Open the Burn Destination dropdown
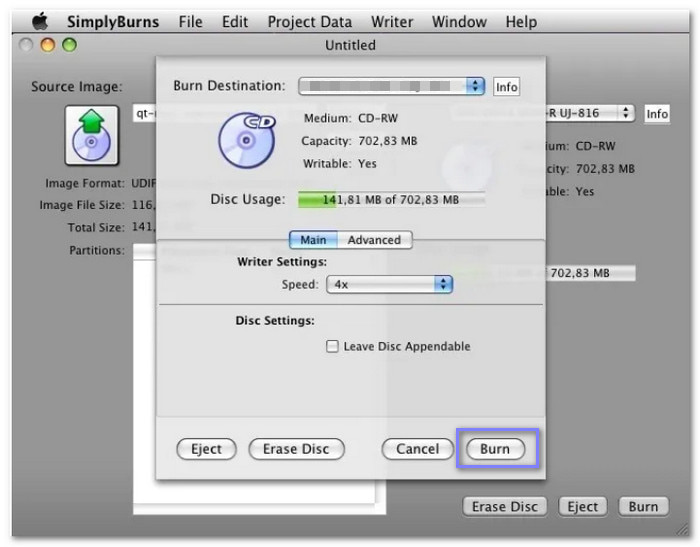This screenshot has height=547, width=700. (x=391, y=87)
